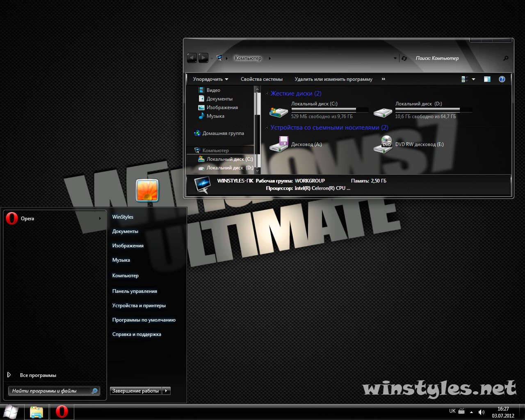Open recent pages dropdown near navigation arrows

212,58
